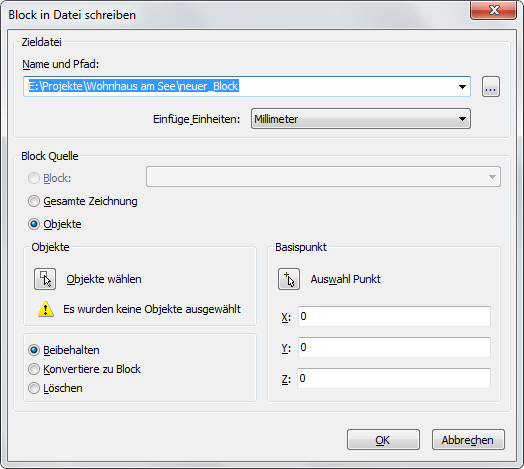
Task: Choose the Beibehalten radio option
Action: click(34, 350)
